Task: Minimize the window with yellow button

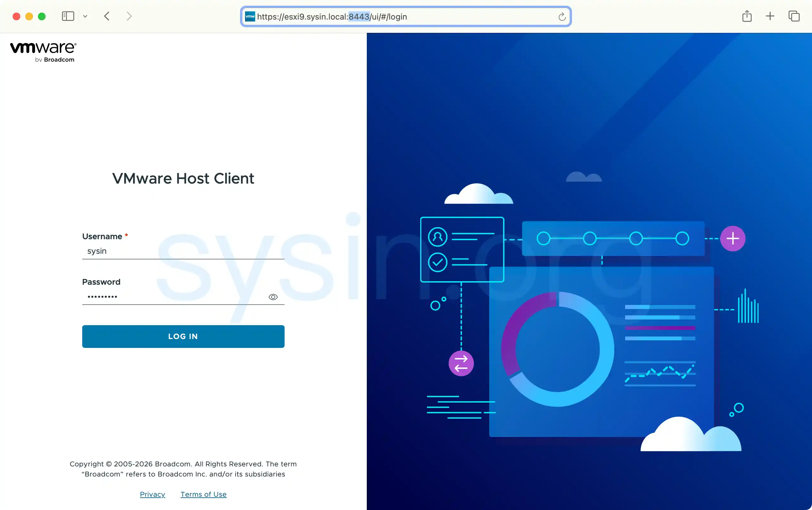Action: coord(29,16)
